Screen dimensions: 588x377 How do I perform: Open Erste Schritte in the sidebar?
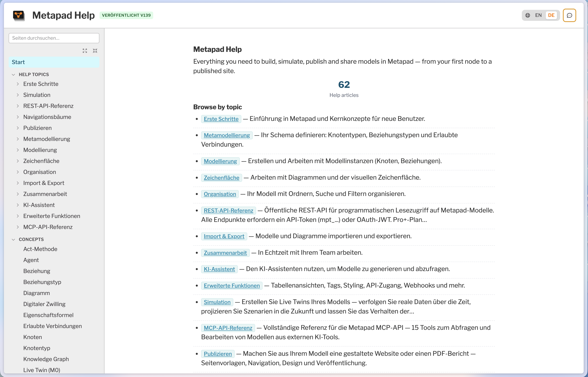[x=41, y=84]
